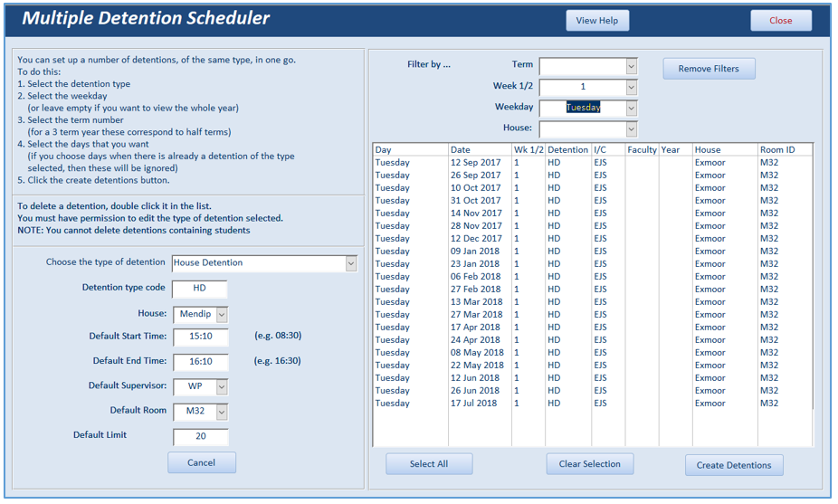This screenshot has height=504, width=838.
Task: Expand the Term filter dropdown arrow
Action: (631, 66)
